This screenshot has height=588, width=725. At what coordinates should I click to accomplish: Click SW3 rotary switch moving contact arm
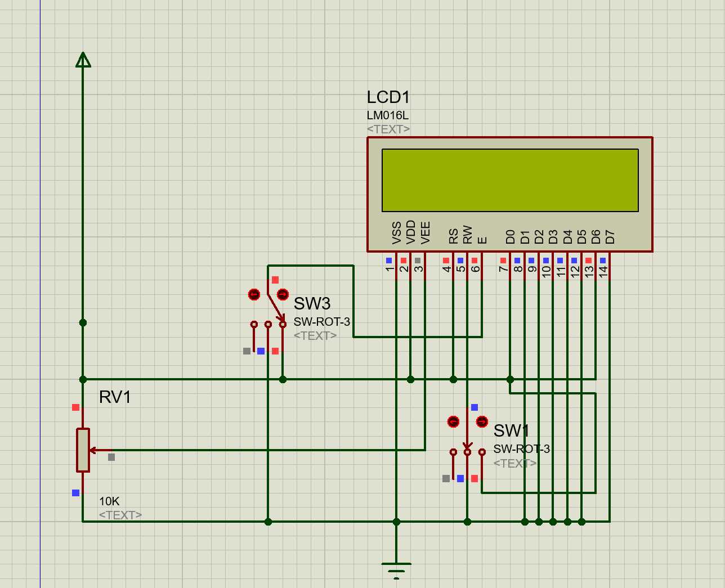click(276, 307)
